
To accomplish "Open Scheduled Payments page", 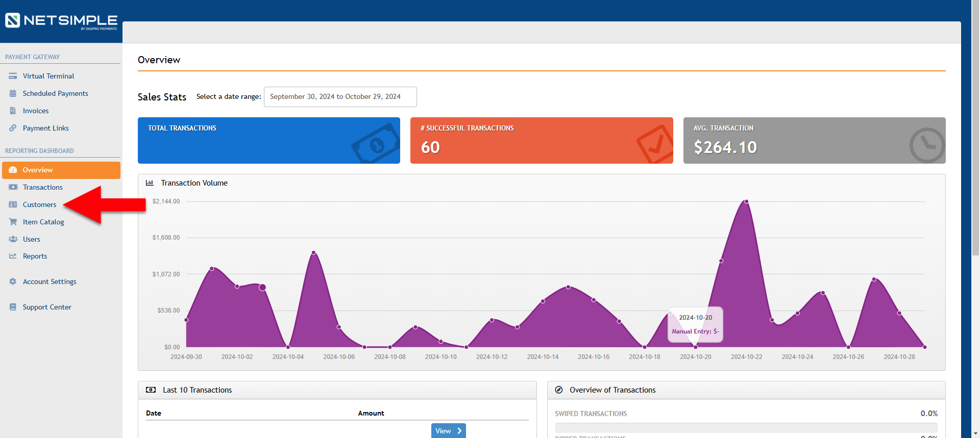I will [55, 93].
